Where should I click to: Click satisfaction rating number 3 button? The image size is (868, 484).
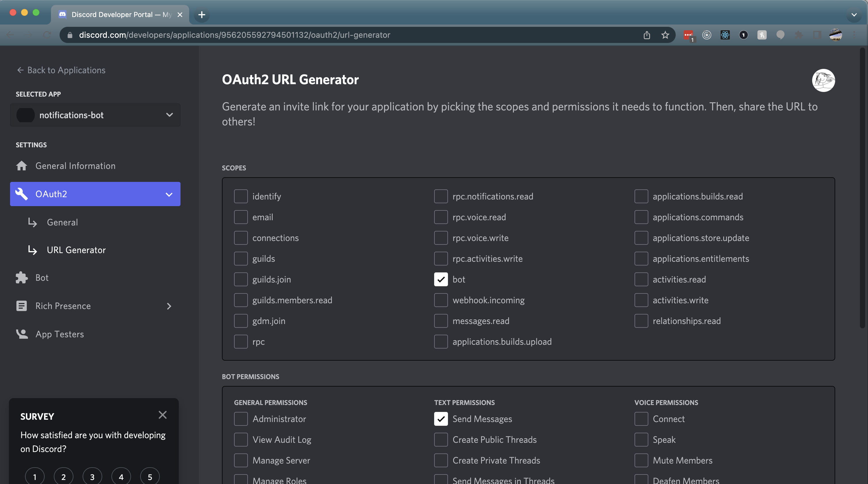[x=92, y=476]
